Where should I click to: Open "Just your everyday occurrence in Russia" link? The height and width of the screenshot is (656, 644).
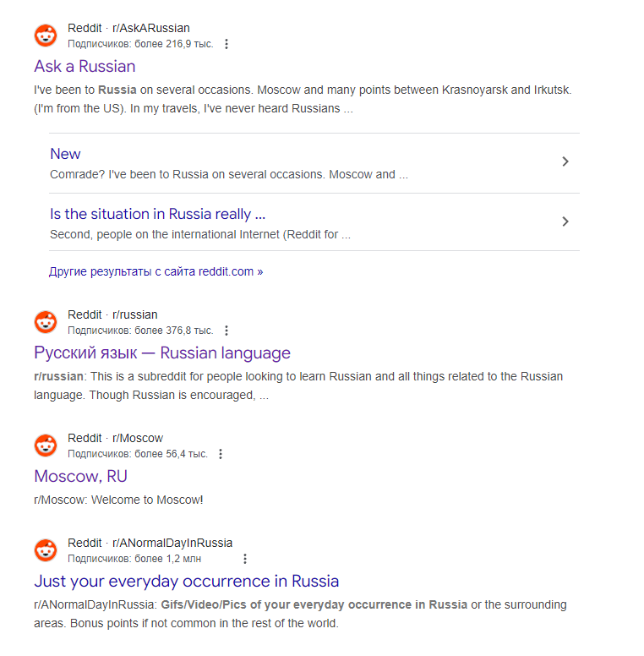click(x=186, y=581)
